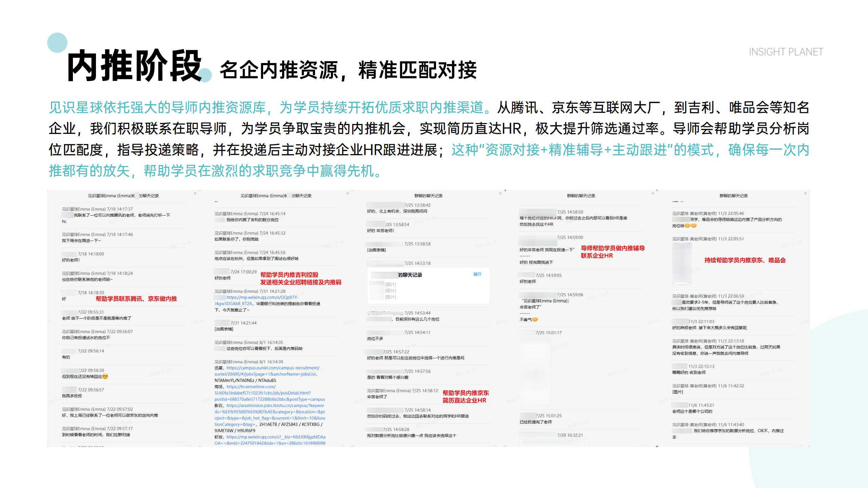Click the INSIGHT PLANET header text
The image size is (868, 488).
coord(786,52)
